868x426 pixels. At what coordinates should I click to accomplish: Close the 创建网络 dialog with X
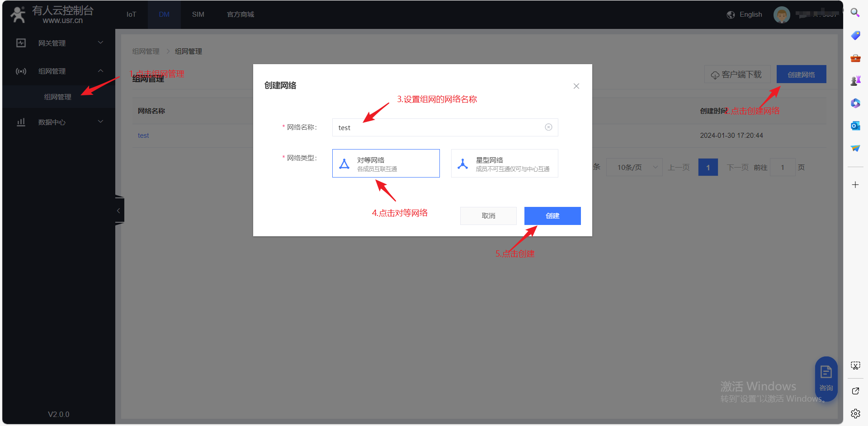(x=576, y=86)
